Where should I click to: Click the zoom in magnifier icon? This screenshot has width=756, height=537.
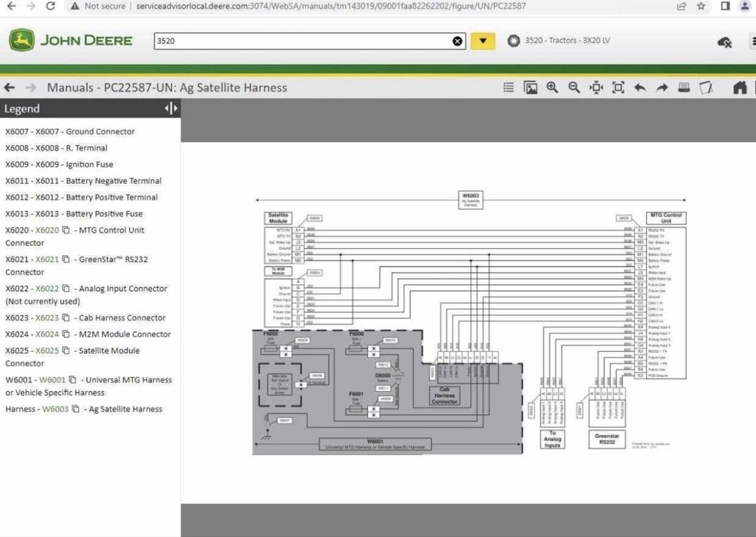point(552,88)
